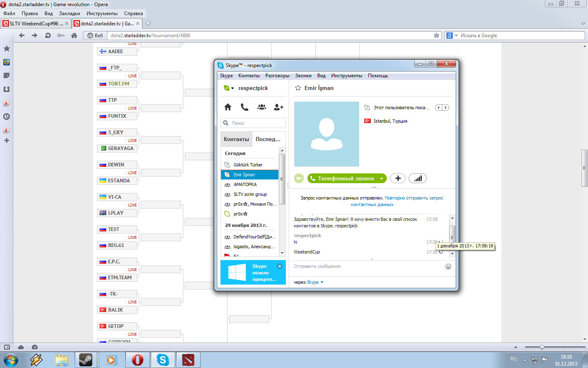Reload the page in Opera

(48, 36)
